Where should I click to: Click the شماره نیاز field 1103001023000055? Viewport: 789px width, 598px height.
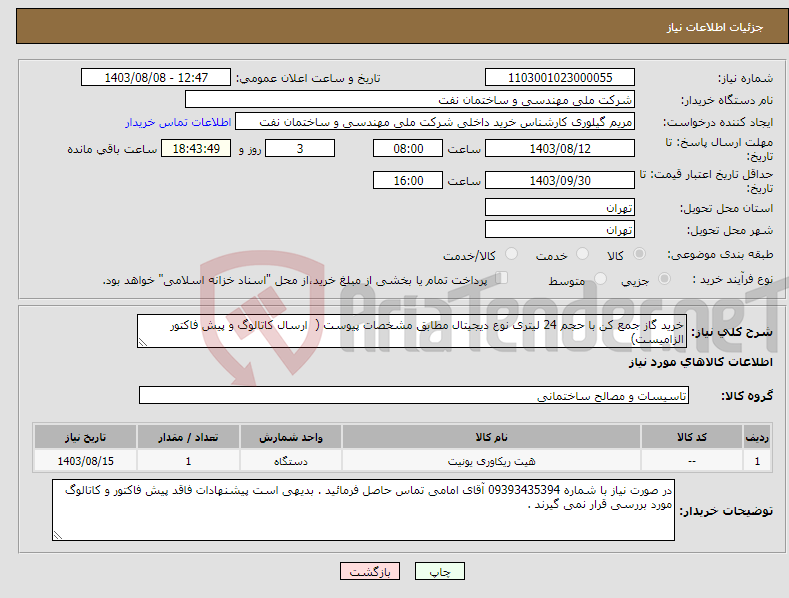[x=560, y=78]
